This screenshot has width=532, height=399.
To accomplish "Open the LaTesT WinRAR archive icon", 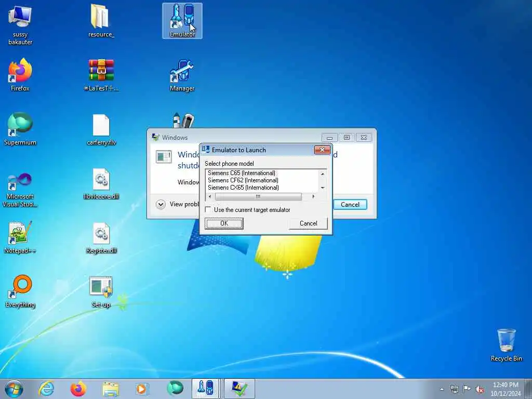I will click(x=101, y=75).
